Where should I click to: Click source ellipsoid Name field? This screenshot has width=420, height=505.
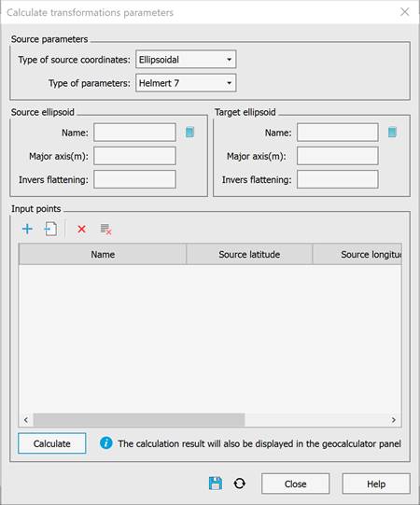pyautogui.click(x=135, y=133)
